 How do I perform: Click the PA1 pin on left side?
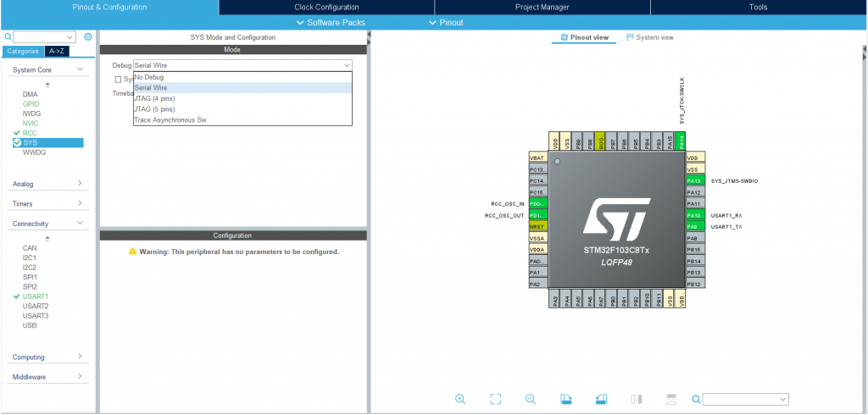[538, 272]
